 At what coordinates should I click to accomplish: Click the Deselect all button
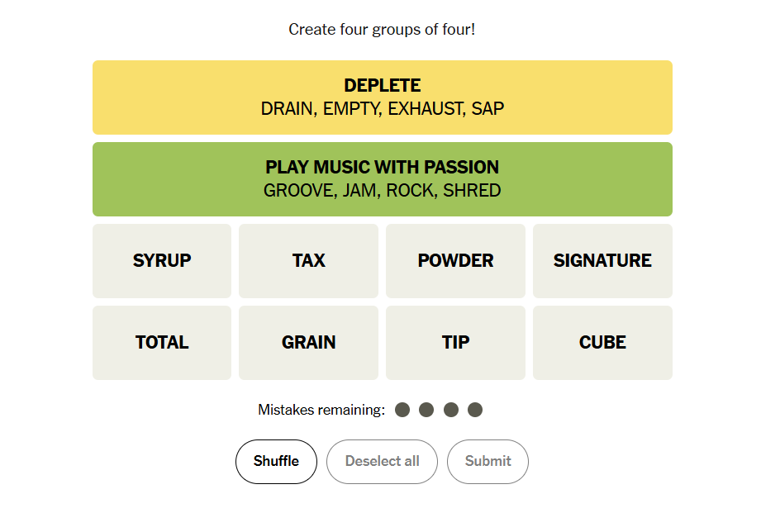coord(382,462)
